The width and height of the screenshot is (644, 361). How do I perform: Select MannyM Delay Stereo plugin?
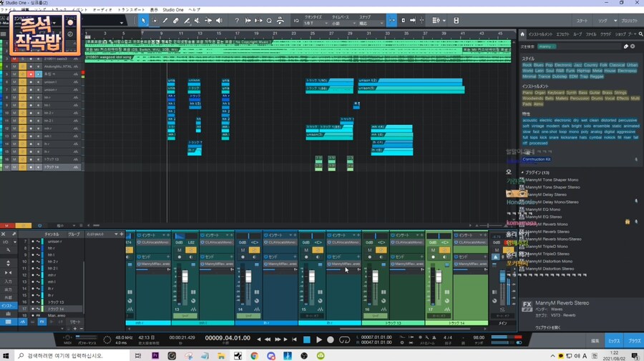tap(546, 194)
